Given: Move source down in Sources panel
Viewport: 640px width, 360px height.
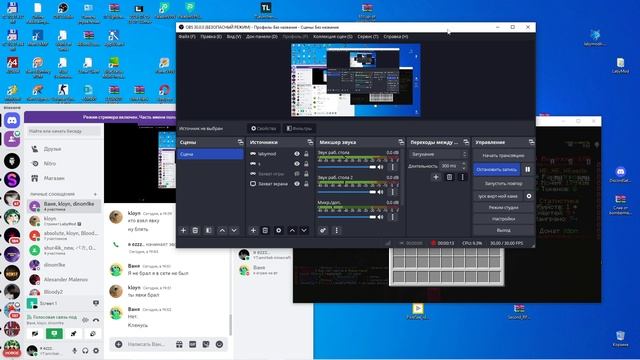Looking at the screenshot, I should pyautogui.click(x=304, y=231).
